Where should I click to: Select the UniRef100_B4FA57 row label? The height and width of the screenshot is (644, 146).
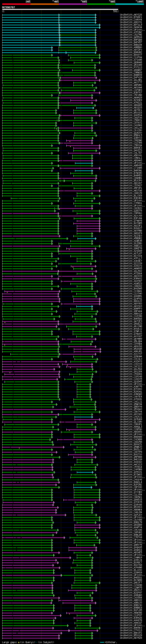point(131,42)
